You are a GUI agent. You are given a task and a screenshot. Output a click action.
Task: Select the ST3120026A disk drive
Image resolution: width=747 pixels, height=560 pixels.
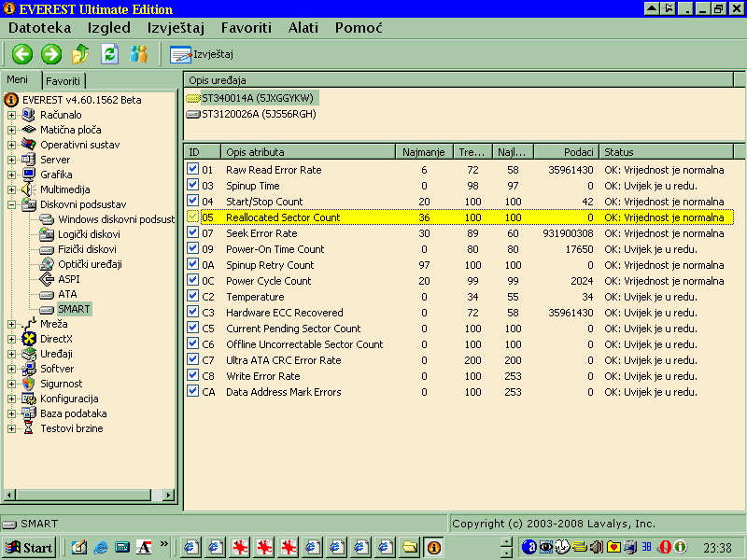tap(258, 114)
